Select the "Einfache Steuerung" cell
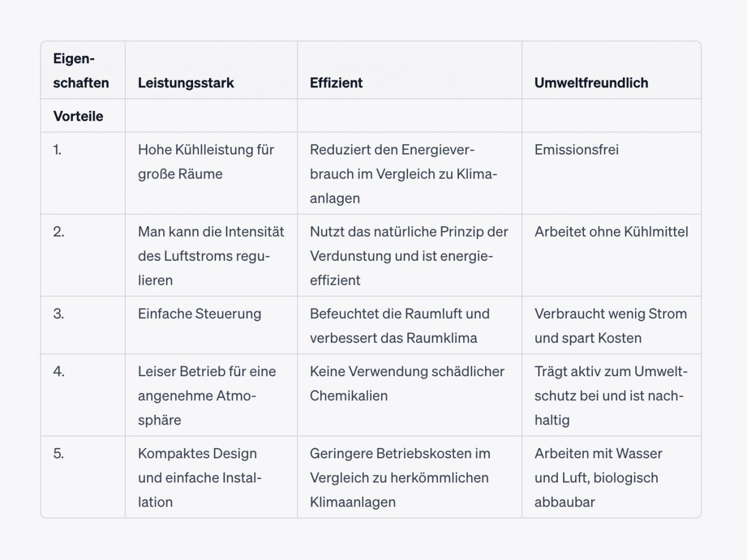The height and width of the screenshot is (560, 747). pyautogui.click(x=199, y=314)
